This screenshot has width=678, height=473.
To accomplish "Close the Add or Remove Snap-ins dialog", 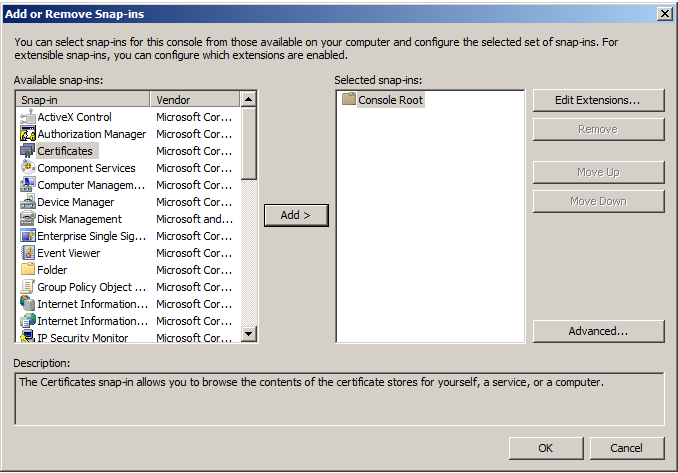I will point(664,14).
